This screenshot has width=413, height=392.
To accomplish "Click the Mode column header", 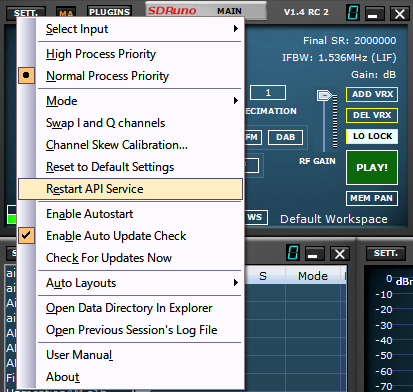I will tap(313, 276).
